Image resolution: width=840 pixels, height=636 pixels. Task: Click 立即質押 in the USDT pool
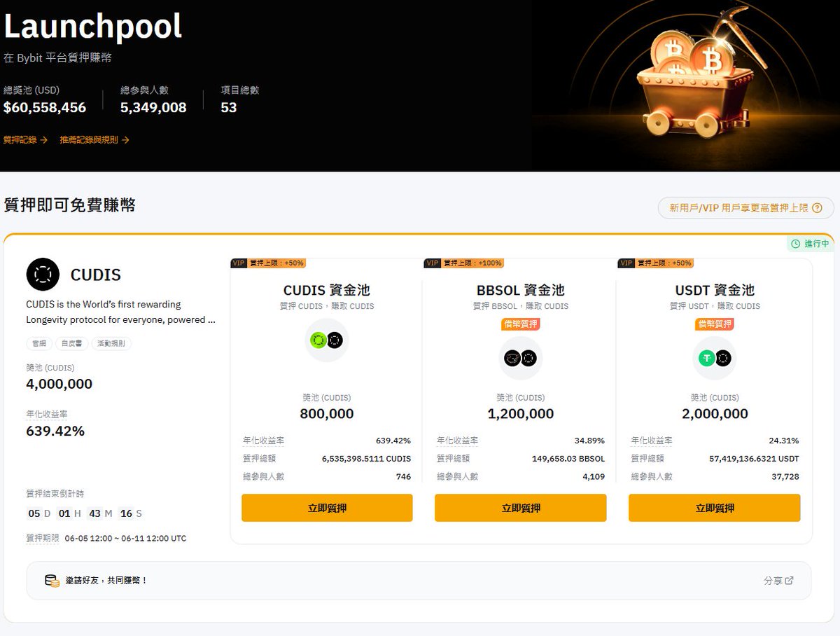pyautogui.click(x=714, y=508)
